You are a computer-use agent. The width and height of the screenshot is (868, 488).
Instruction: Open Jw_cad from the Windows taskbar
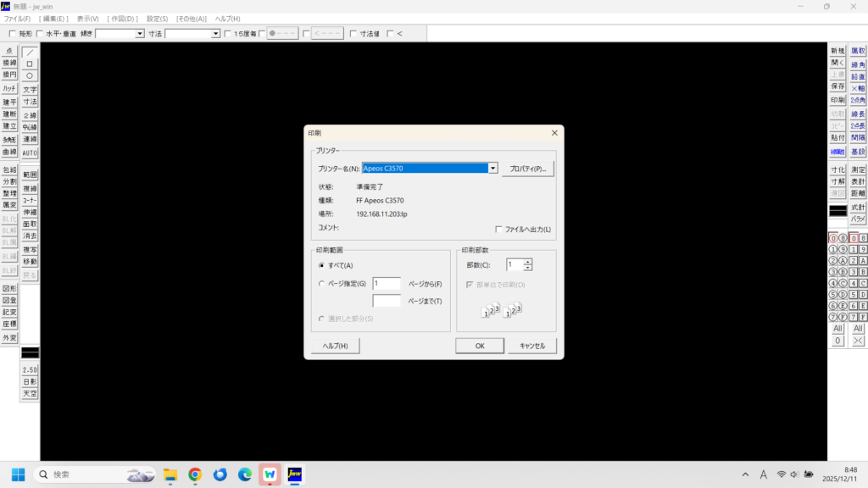coord(295,474)
